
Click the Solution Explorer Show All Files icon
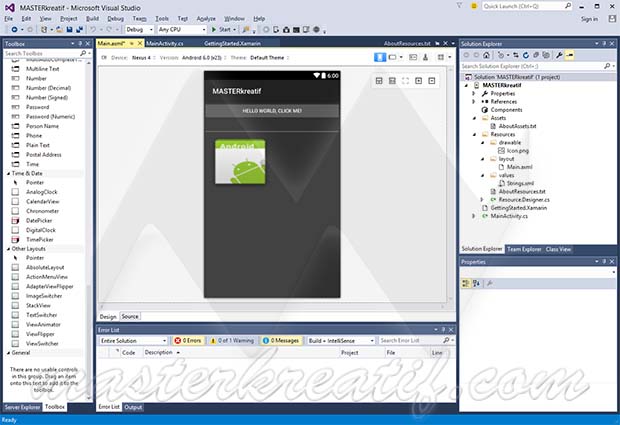point(546,55)
